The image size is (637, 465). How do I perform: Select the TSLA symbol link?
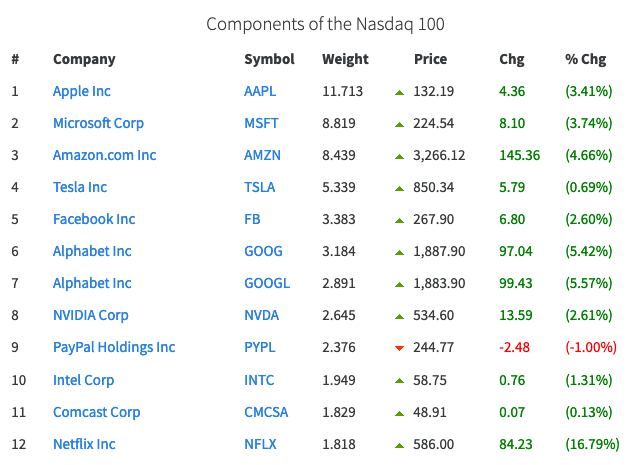click(x=261, y=187)
